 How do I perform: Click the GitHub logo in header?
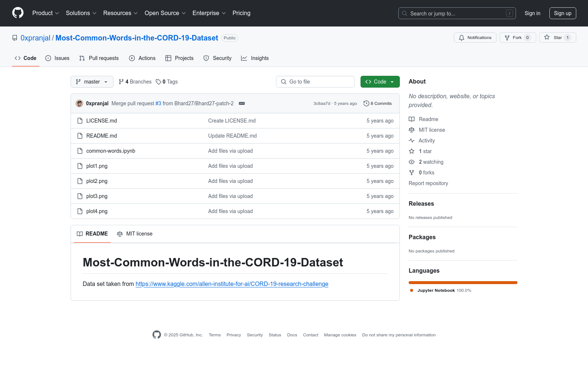coord(18,13)
